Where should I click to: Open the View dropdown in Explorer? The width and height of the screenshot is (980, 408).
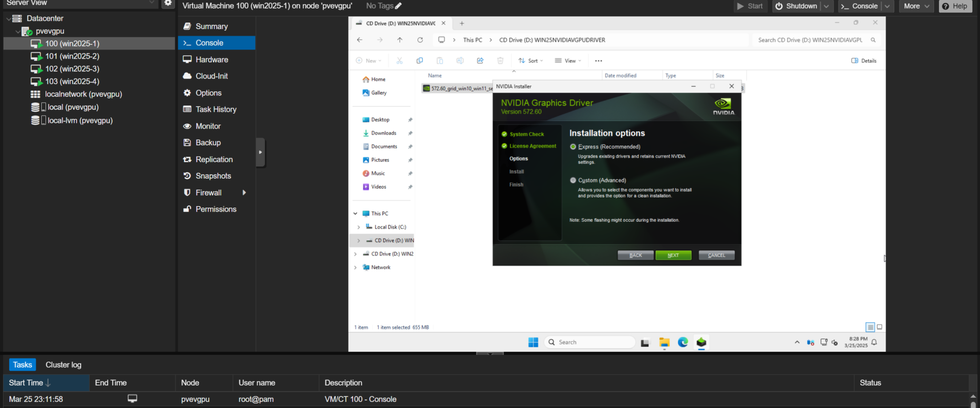(x=568, y=61)
